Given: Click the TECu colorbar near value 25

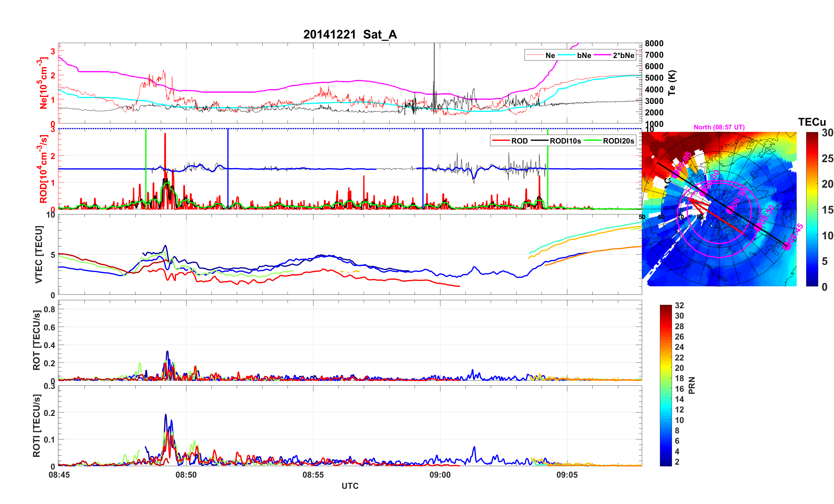Looking at the screenshot, I should click(812, 158).
